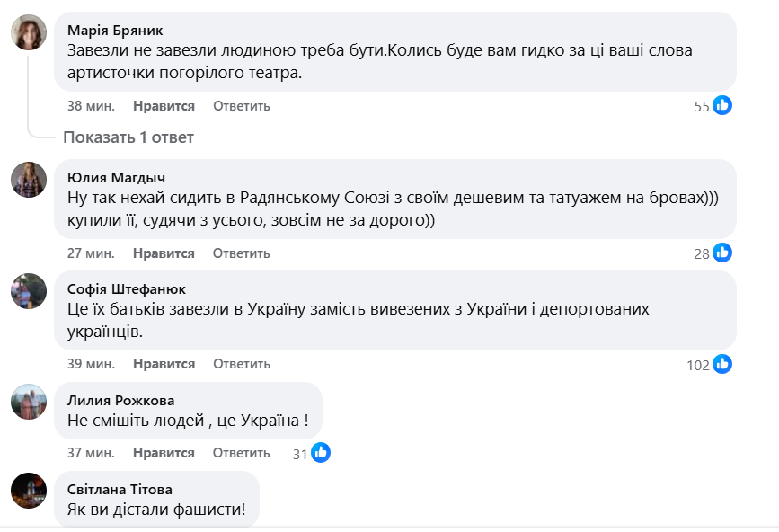This screenshot has width=779, height=532.
Task: Open Світлана Тітова's profile name link
Action: [120, 490]
